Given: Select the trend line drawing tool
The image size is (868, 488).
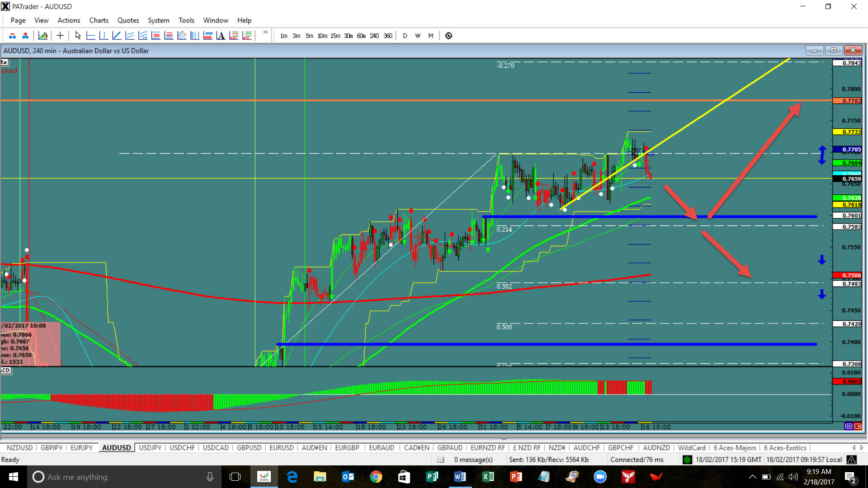Looking at the screenshot, I should pos(117,36).
